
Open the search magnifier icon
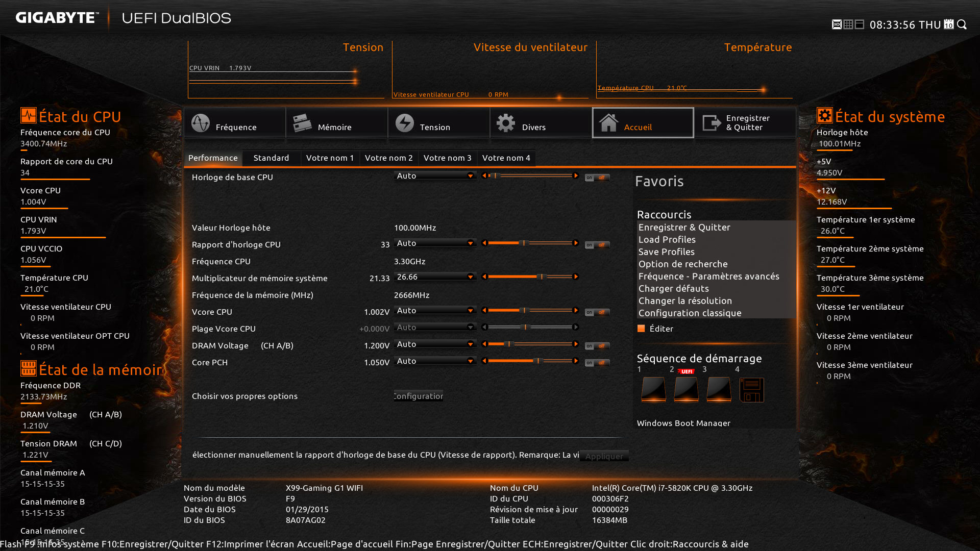pos(962,24)
